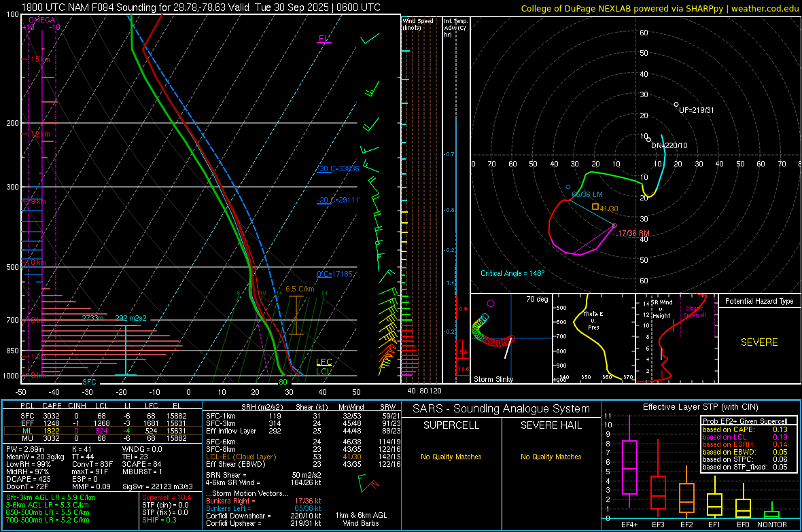Click the white DN=220/10 Corfidi marker circle
The height and width of the screenshot is (532, 802).
[x=648, y=140]
